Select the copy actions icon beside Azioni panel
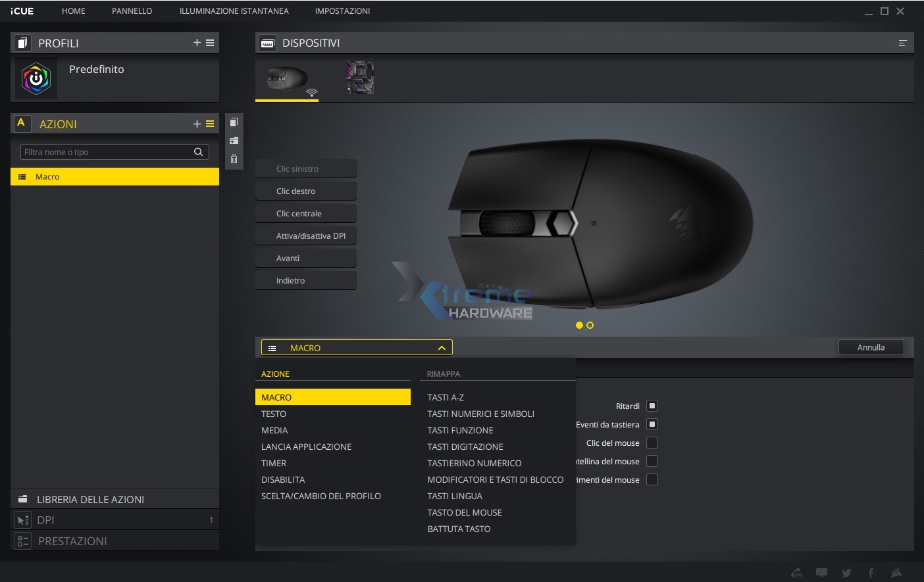 234,122
